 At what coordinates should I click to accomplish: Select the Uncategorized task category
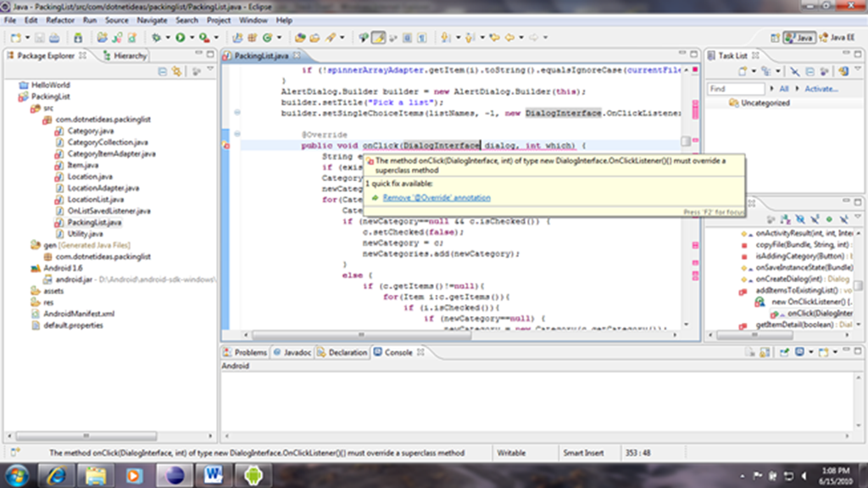[x=759, y=103]
